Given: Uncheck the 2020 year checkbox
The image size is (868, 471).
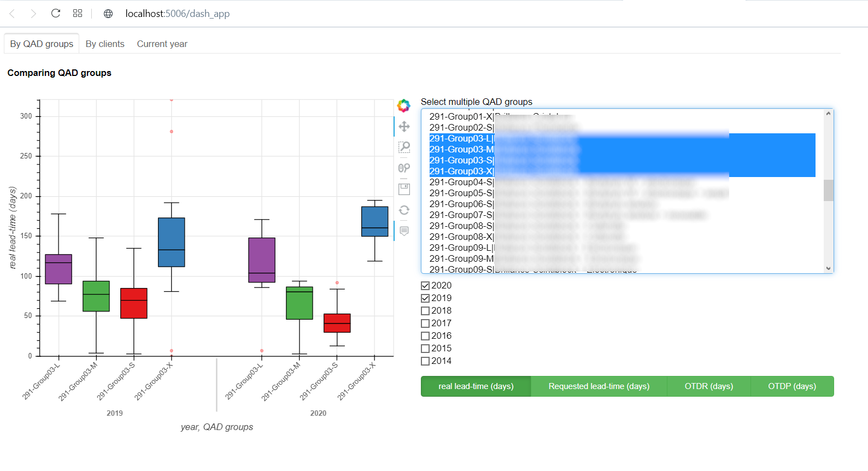Looking at the screenshot, I should pos(425,286).
